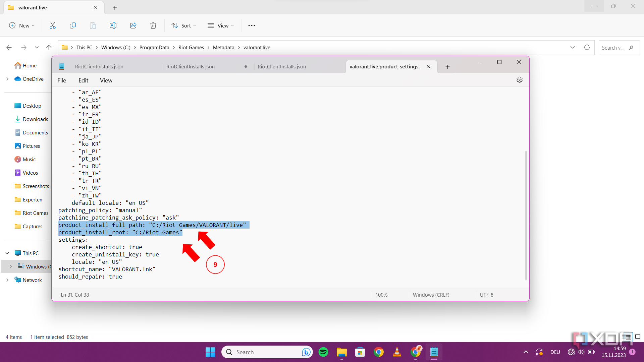
Task: Expand the Network tree node
Action: pos(7,280)
